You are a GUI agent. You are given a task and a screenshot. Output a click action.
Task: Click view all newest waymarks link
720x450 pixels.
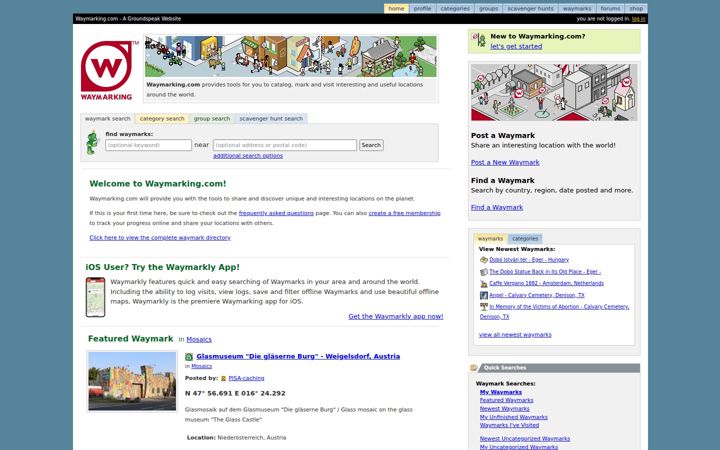coord(515,335)
